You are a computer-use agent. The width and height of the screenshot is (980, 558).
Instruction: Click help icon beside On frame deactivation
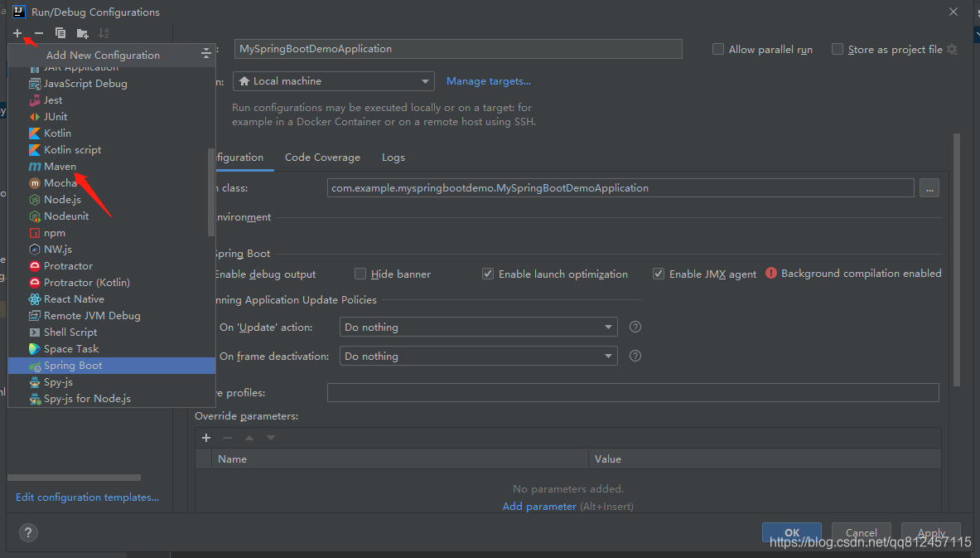(635, 356)
